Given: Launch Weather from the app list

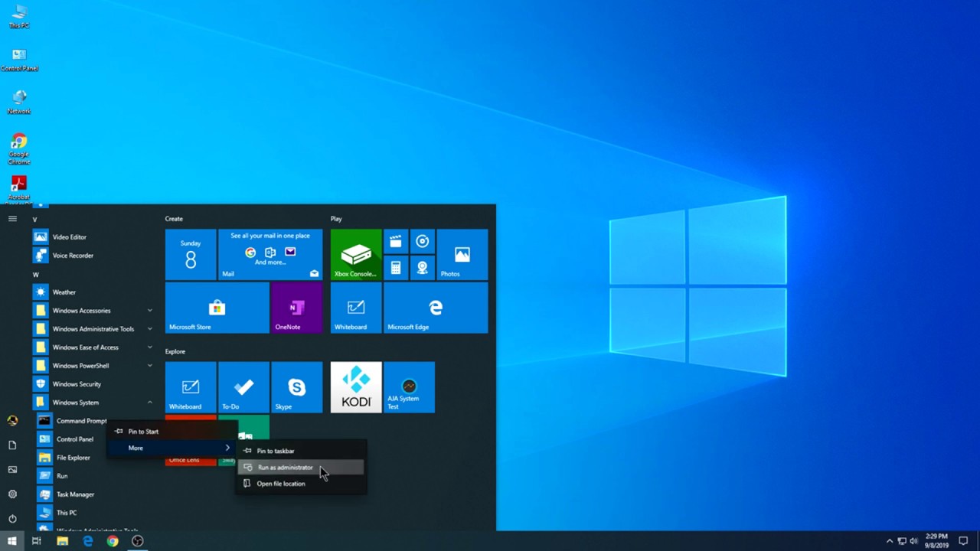Looking at the screenshot, I should coord(94,292).
